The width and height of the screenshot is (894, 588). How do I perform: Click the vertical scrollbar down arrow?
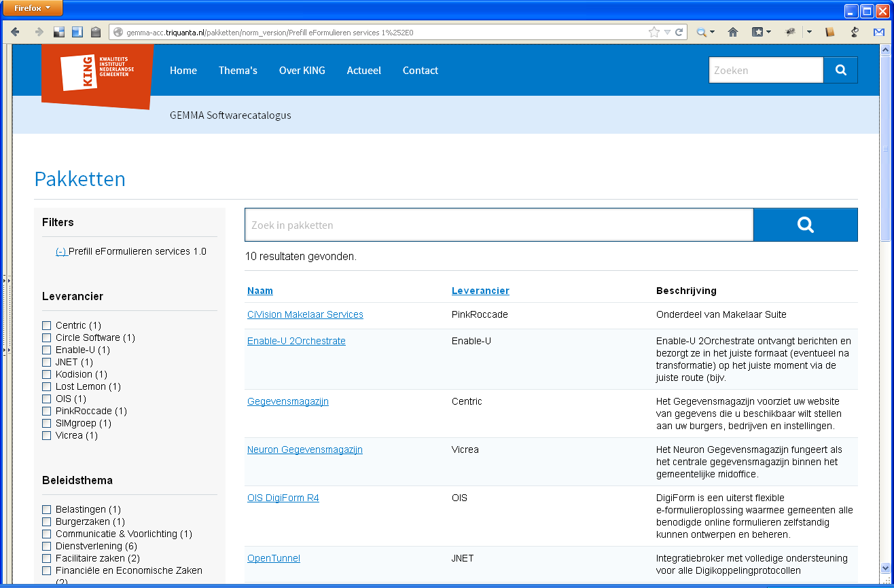click(x=885, y=568)
